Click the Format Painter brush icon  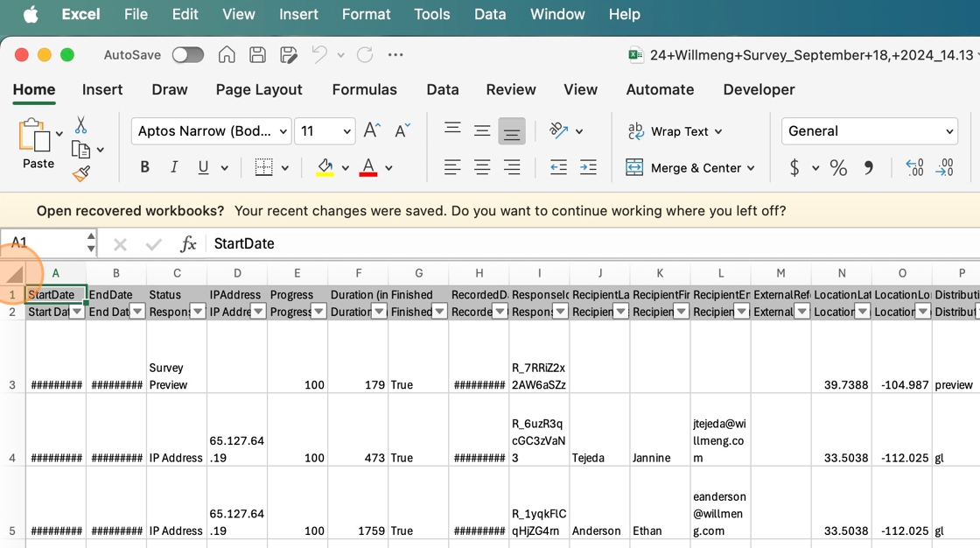81,173
